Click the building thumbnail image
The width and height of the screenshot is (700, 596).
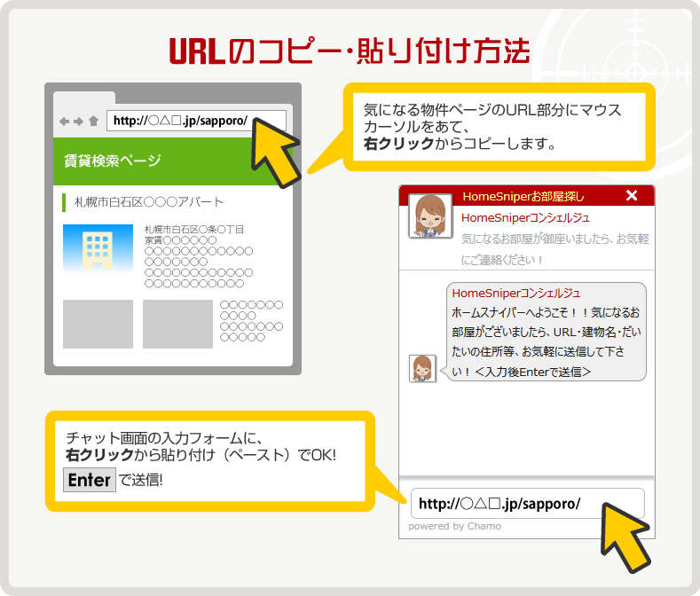point(98,247)
